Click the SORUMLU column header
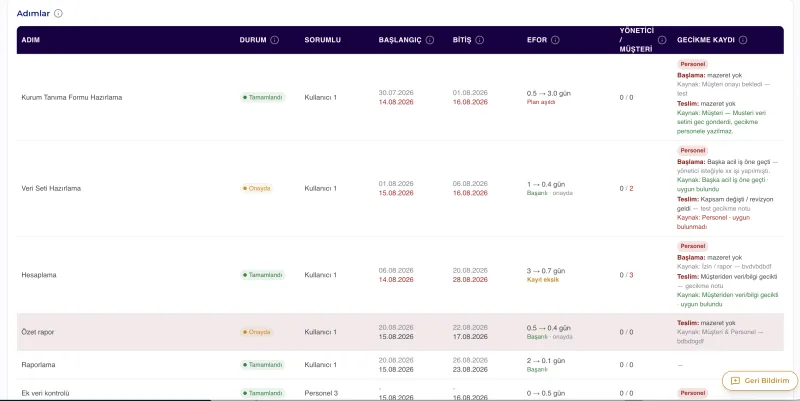Viewport: 800px width, 401px height. (322, 40)
